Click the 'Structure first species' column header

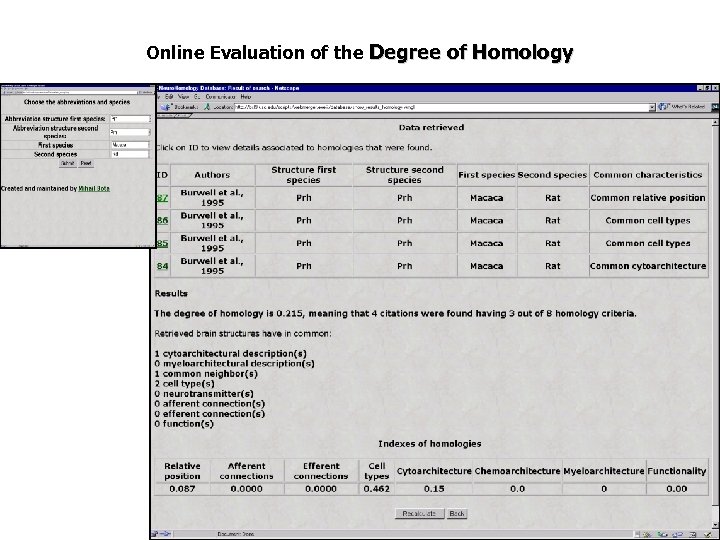pyautogui.click(x=304, y=175)
